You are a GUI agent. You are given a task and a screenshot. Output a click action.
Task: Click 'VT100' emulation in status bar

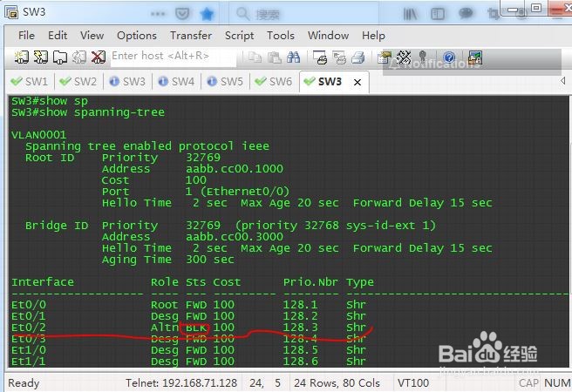coord(413,383)
